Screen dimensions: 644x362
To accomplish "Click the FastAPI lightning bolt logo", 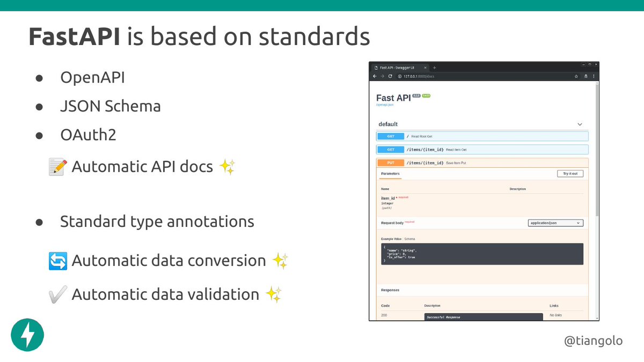I will (27, 335).
